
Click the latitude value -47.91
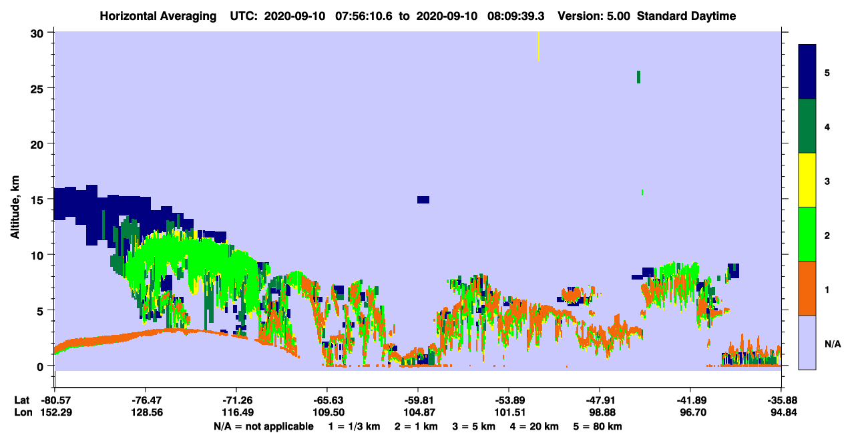click(600, 400)
